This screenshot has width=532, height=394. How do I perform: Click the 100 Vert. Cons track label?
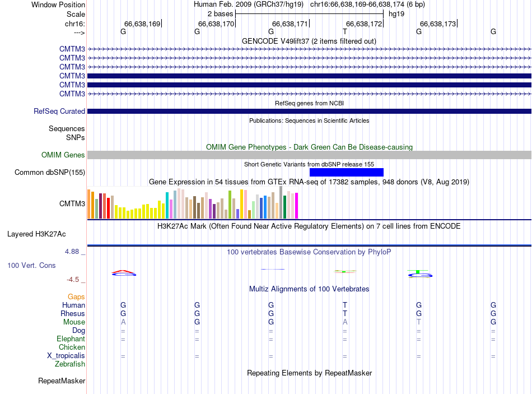(31, 265)
